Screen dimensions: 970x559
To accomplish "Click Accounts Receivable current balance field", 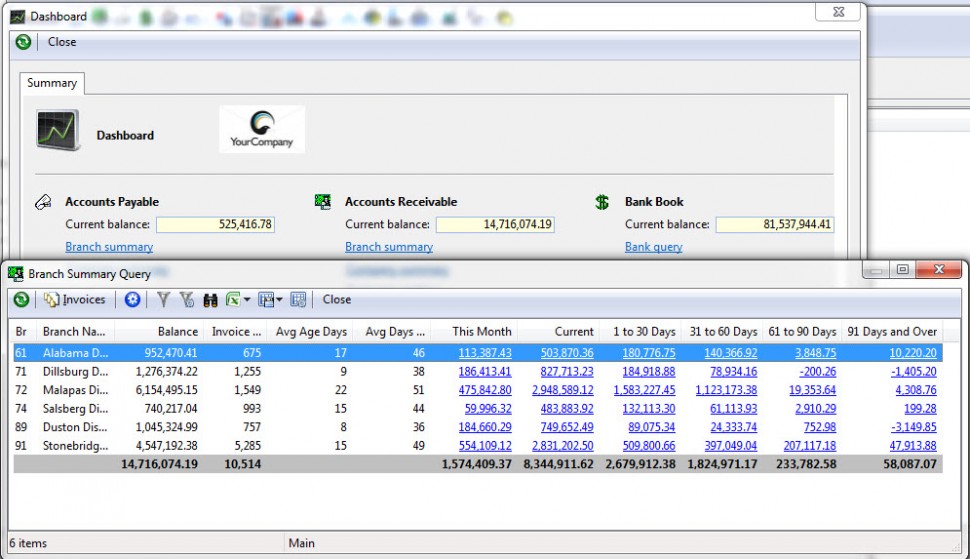I will [495, 224].
